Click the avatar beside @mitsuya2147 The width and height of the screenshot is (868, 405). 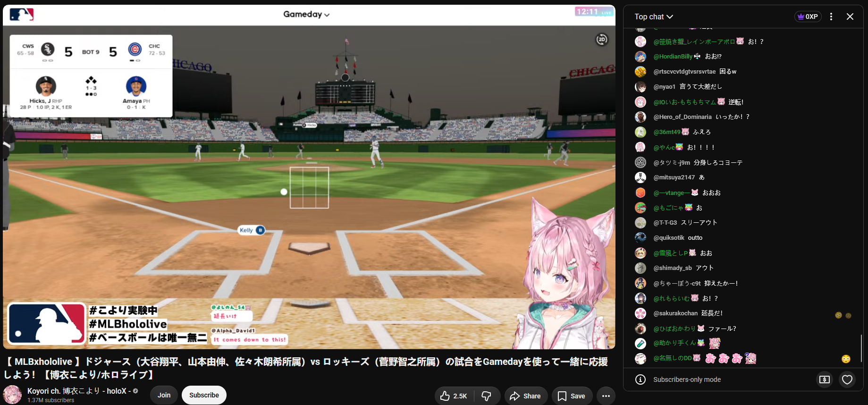point(640,177)
